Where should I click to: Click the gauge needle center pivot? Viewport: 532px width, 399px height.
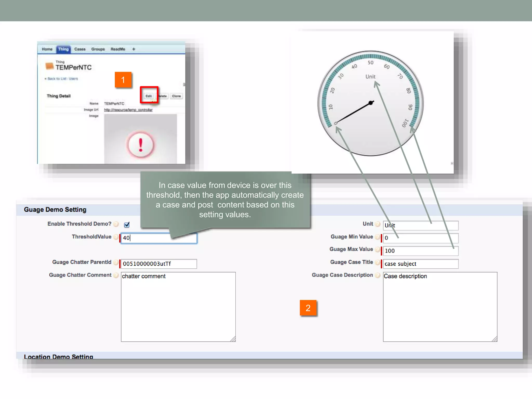point(371,103)
